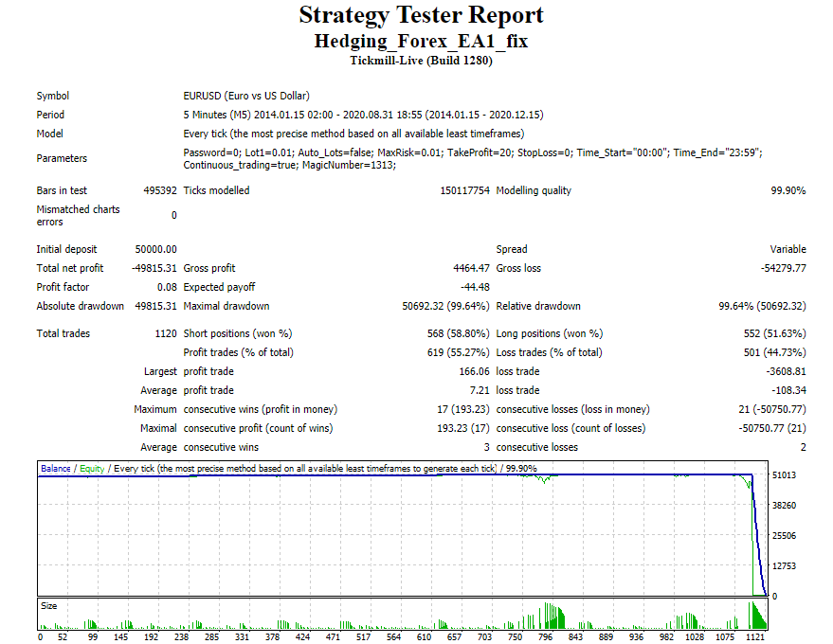Click the steep balance drop line in chart
This screenshot has width=833, height=644.
(x=759, y=536)
